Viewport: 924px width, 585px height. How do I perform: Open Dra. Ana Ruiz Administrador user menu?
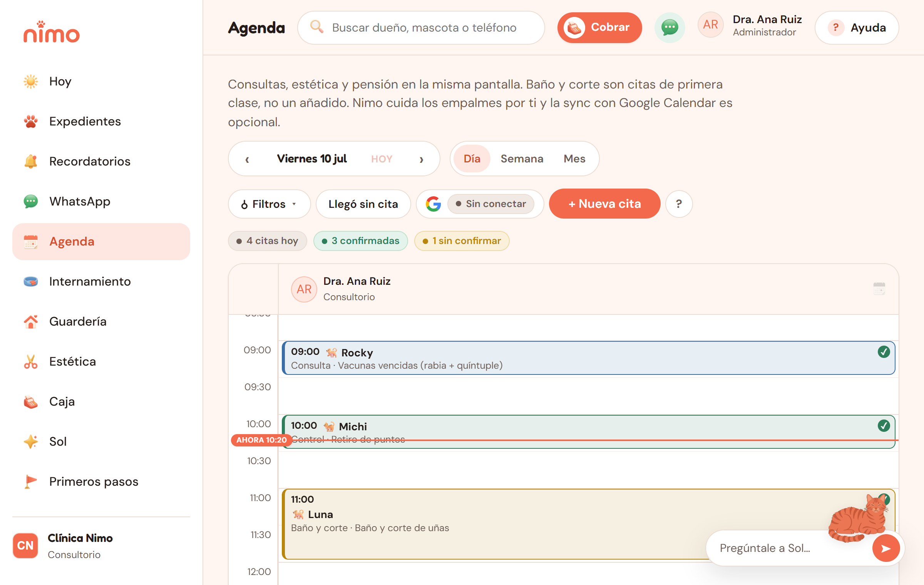(x=750, y=25)
